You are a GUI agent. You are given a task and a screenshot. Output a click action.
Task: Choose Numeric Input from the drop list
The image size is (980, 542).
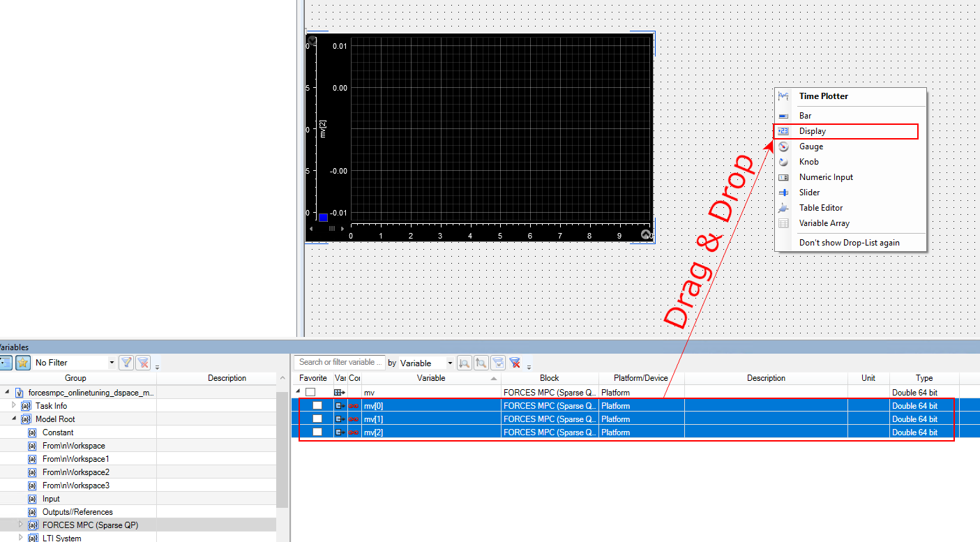pos(826,177)
